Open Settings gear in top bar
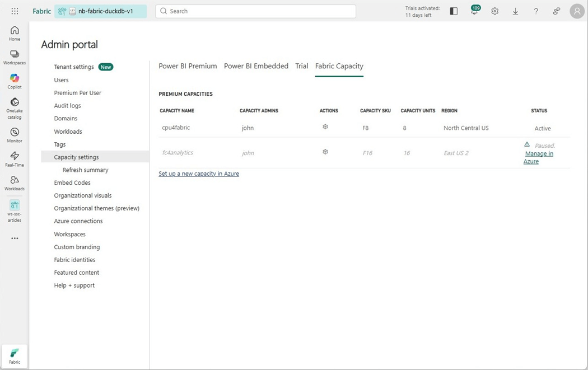This screenshot has height=370, width=588. 495,11
